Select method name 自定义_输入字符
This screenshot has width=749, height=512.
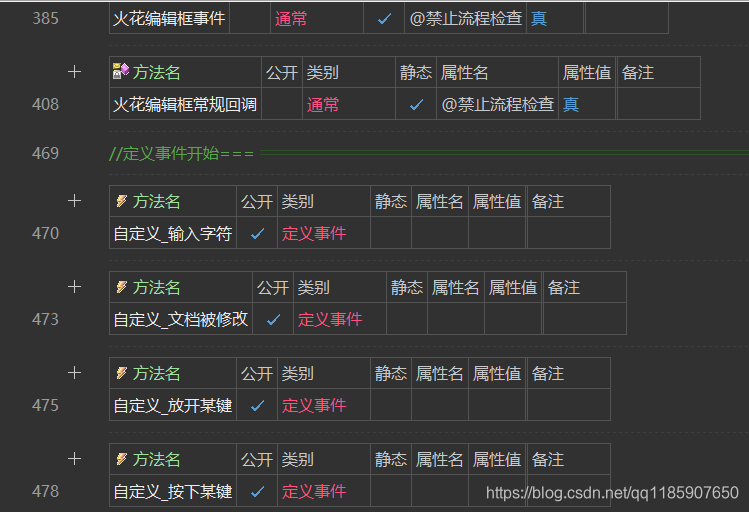(172, 234)
